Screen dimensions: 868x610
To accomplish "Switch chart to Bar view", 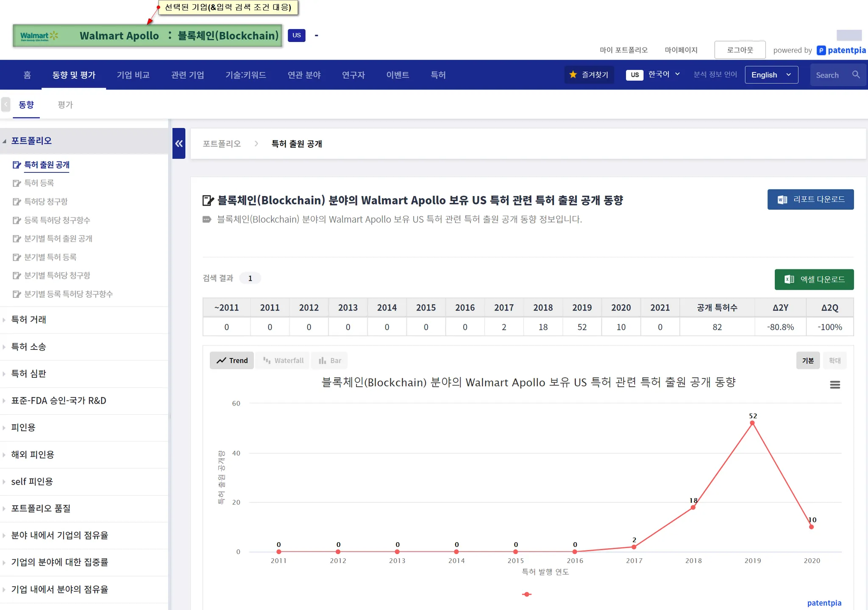I will (x=330, y=360).
